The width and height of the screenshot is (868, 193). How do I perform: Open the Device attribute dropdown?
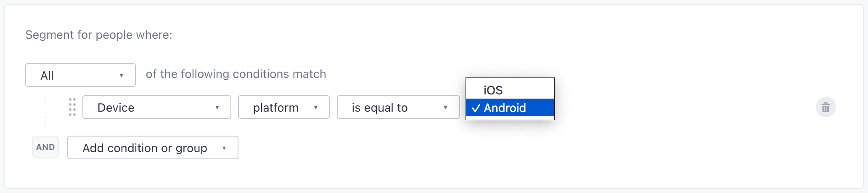tap(156, 107)
